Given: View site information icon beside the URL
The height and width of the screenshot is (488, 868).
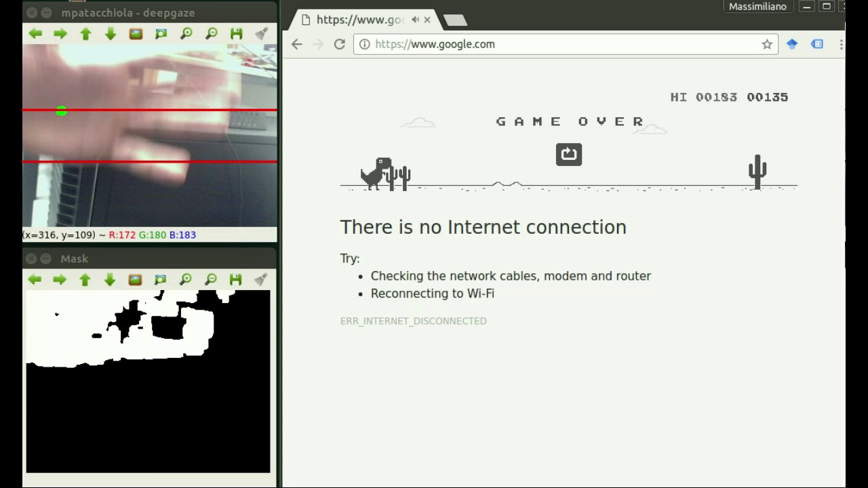Looking at the screenshot, I should [364, 44].
